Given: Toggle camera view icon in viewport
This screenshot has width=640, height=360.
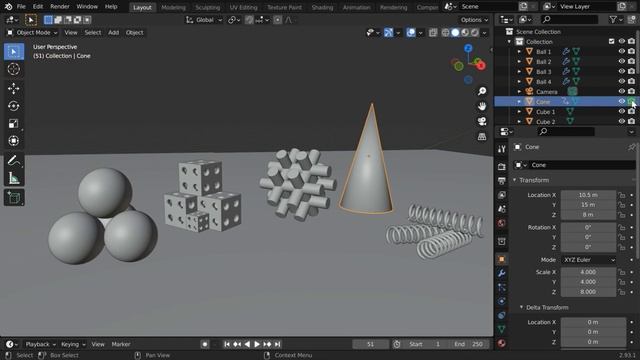Looking at the screenshot, I should point(482,121).
